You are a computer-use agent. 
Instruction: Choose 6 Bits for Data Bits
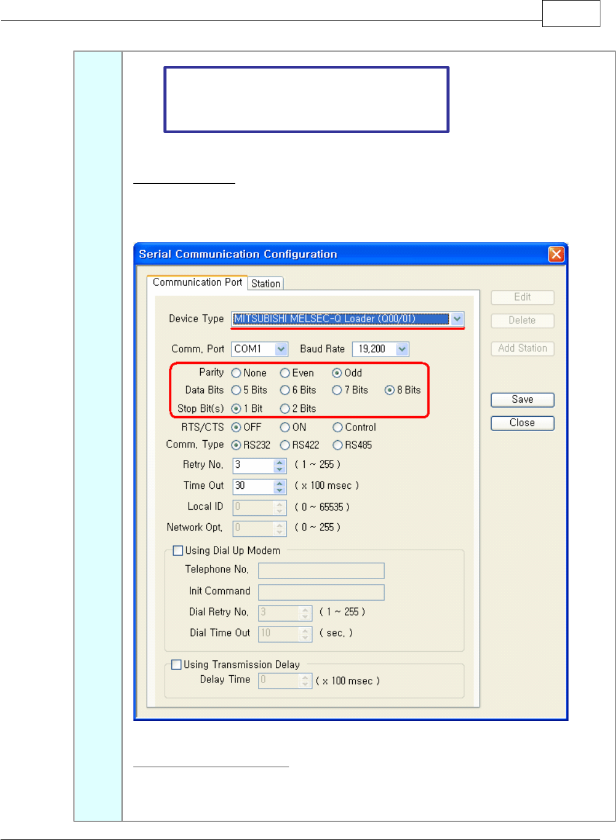[x=285, y=390]
